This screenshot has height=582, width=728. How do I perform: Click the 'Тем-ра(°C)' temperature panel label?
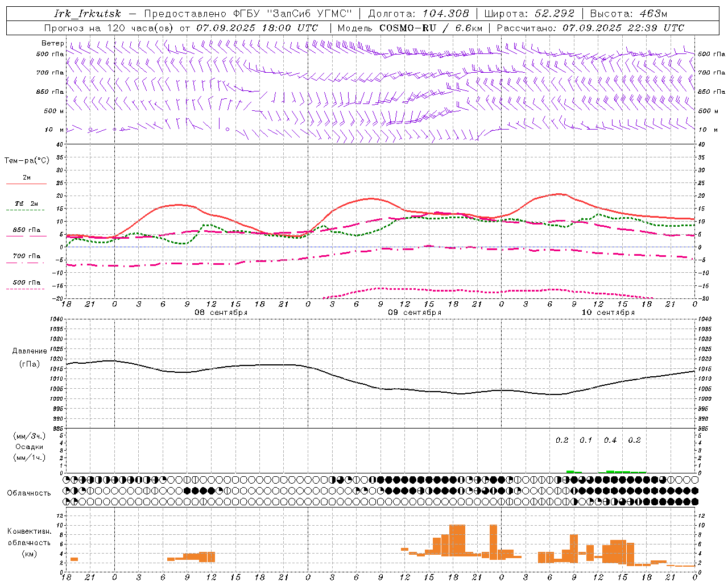pyautogui.click(x=27, y=161)
